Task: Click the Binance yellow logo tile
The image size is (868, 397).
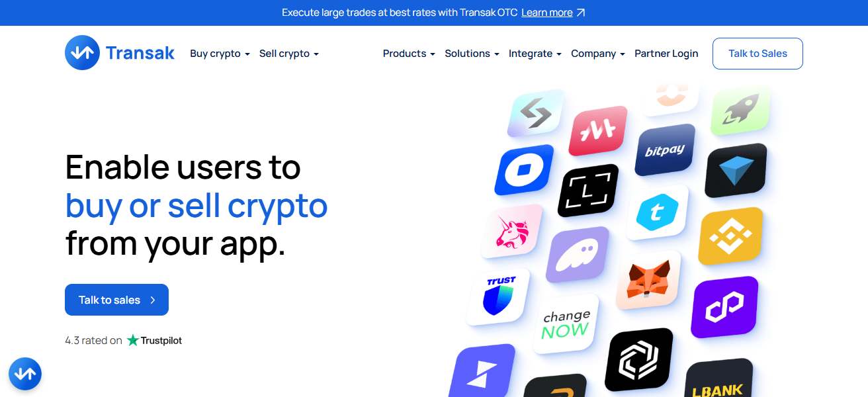Action: pyautogui.click(x=730, y=236)
